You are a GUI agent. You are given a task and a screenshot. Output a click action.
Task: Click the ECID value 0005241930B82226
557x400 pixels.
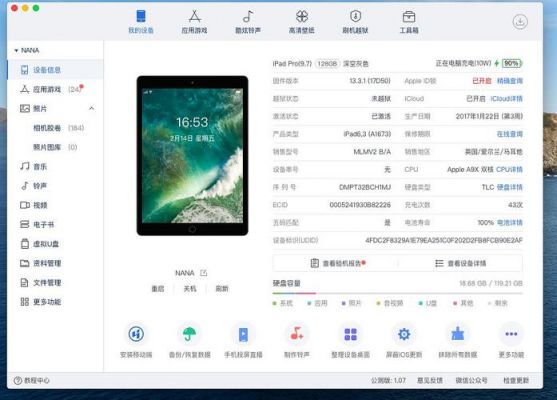click(360, 205)
